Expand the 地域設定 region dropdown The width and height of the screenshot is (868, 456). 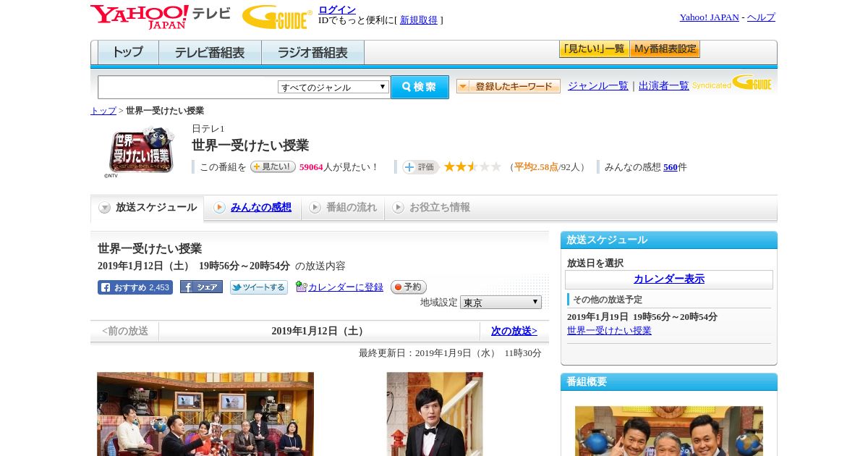tap(501, 303)
